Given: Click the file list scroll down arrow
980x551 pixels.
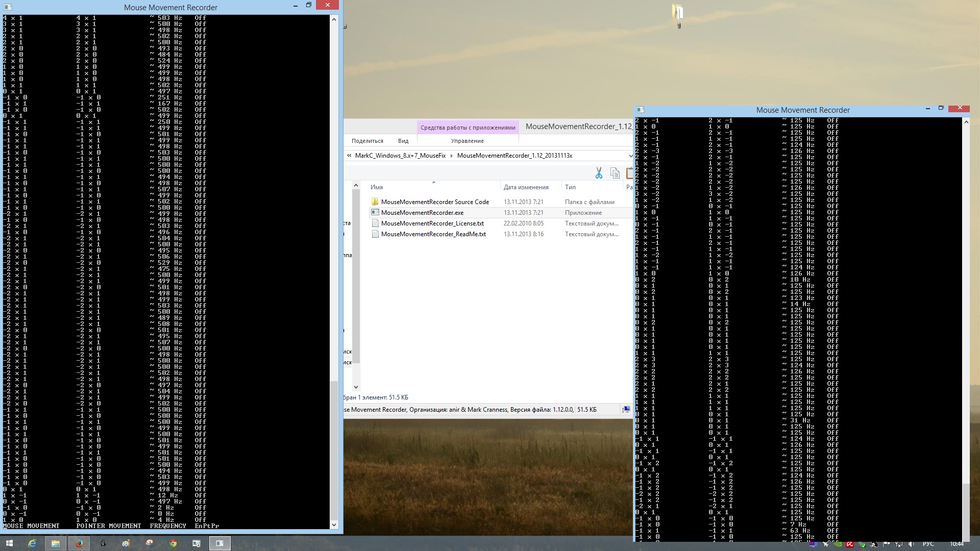Looking at the screenshot, I should point(356,387).
